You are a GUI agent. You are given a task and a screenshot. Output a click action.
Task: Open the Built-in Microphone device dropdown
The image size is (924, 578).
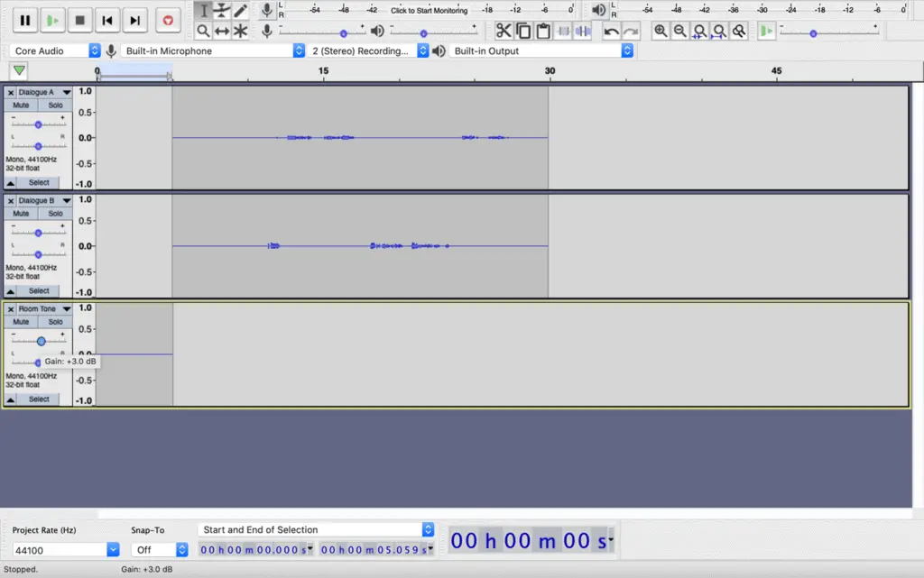[x=213, y=51]
